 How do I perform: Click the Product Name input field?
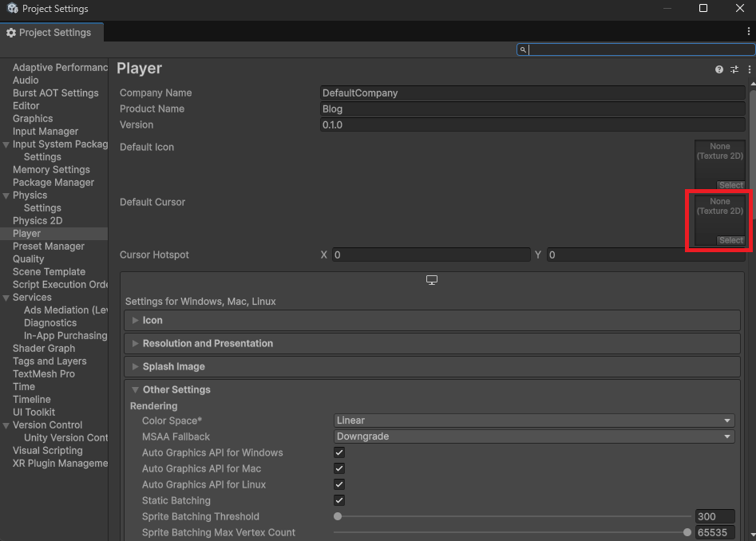(x=532, y=109)
